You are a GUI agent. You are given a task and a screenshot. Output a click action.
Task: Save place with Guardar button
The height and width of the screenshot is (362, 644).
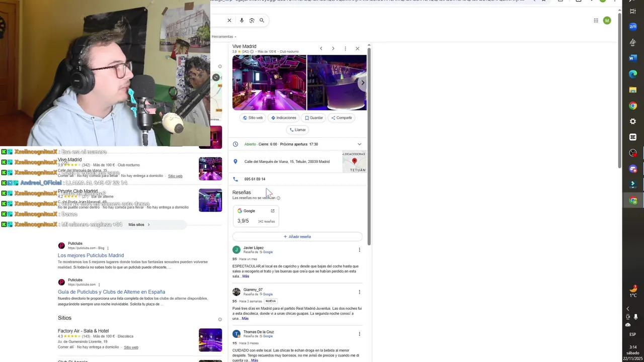(314, 118)
